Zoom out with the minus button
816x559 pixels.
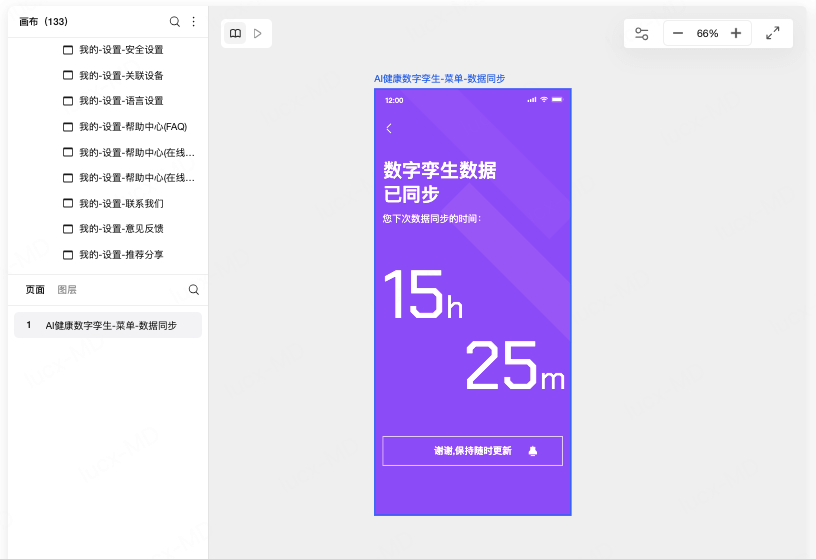tap(678, 33)
